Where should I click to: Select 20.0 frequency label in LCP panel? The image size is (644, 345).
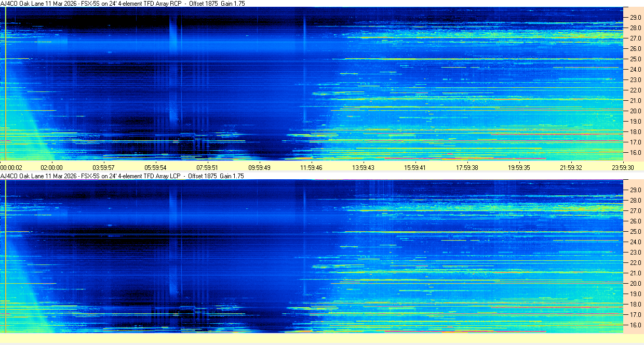(636, 284)
